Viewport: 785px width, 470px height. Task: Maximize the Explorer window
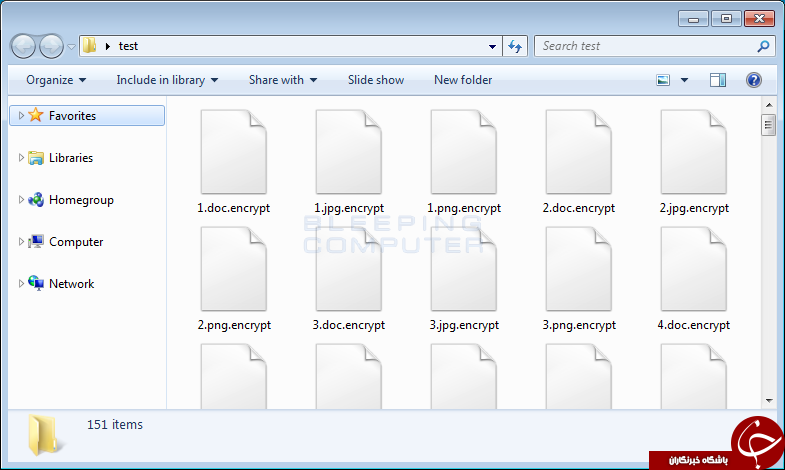pyautogui.click(x=726, y=19)
